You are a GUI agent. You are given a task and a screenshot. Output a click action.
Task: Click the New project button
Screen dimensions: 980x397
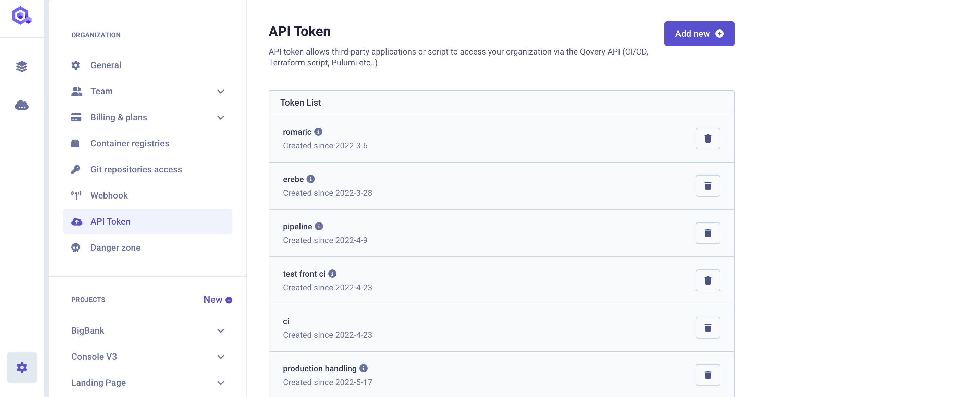click(x=218, y=300)
